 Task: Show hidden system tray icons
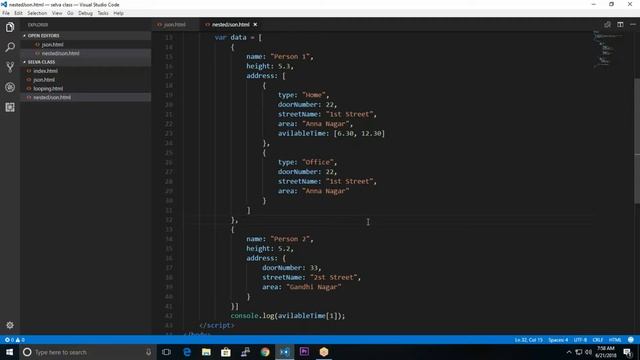[x=569, y=352]
